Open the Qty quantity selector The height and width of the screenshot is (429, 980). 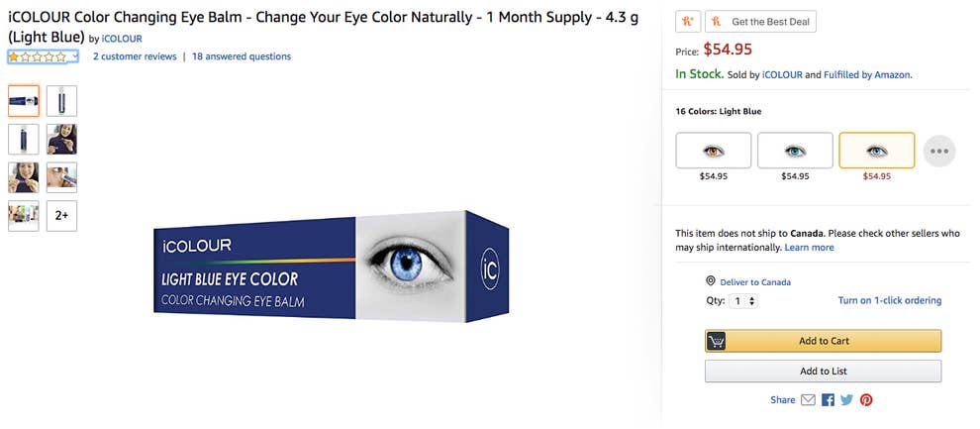coord(743,301)
